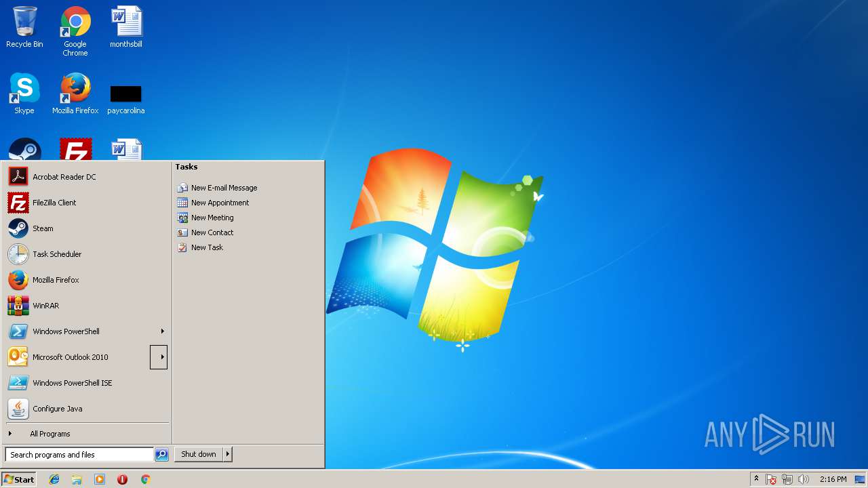Select Recycle Bin desktop icon
Screen dimensions: 868x488
(24, 27)
